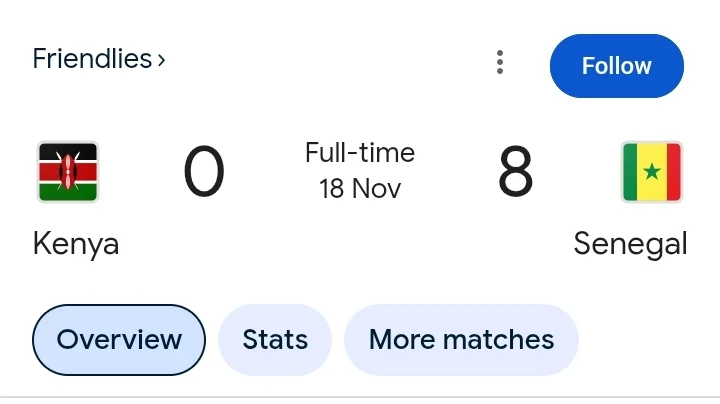Open the Friendlies competition link
Screen dimensions: 720x404
click(92, 59)
